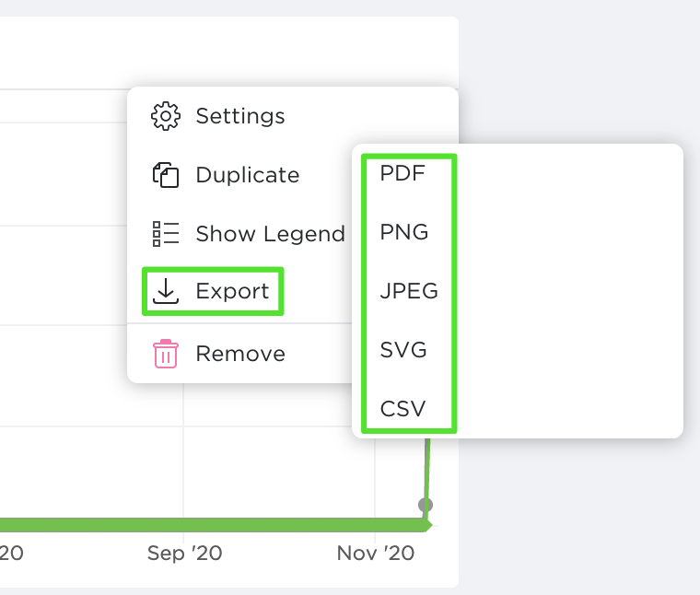
Task: Click the gray data point on chart
Action: tap(425, 505)
